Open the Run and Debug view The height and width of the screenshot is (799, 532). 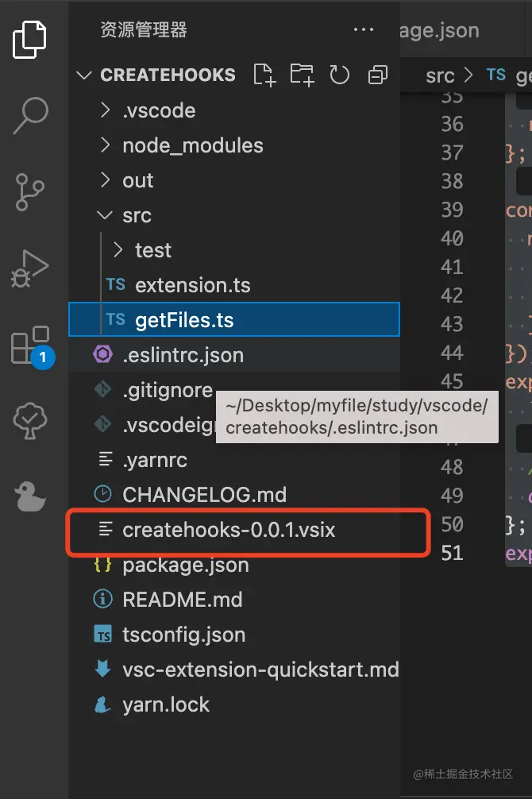[30, 268]
